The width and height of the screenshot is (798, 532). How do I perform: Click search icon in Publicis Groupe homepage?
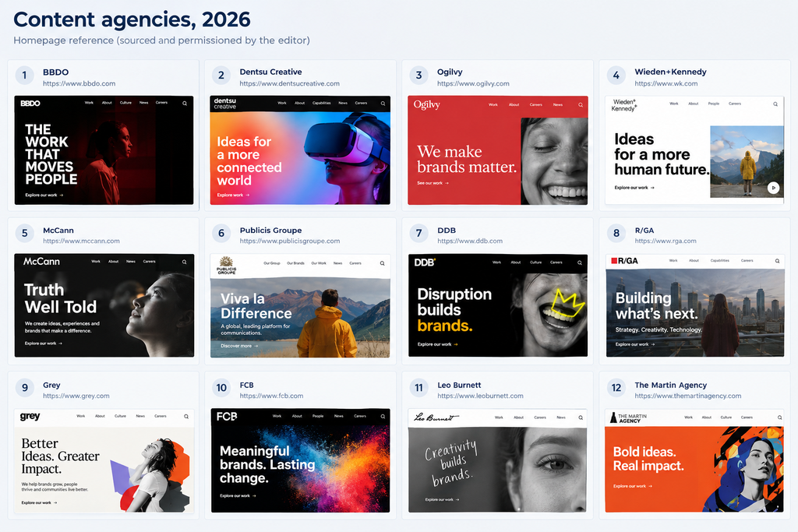click(x=382, y=263)
